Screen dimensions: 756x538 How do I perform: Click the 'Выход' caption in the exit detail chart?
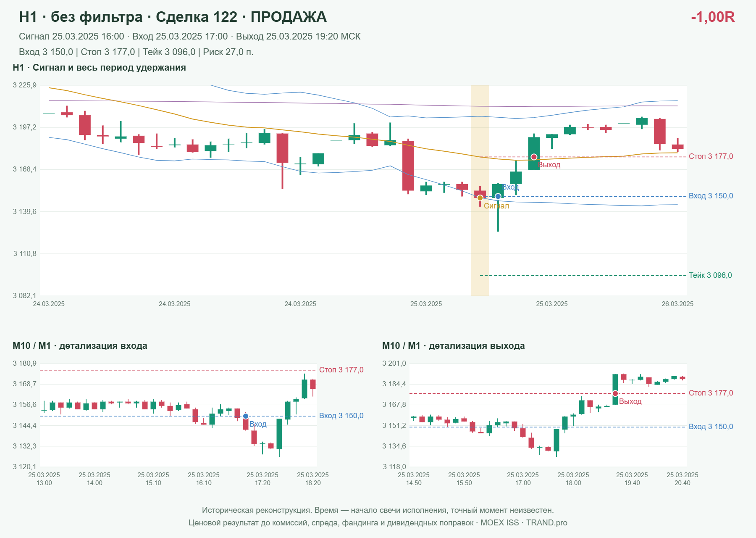(x=630, y=401)
